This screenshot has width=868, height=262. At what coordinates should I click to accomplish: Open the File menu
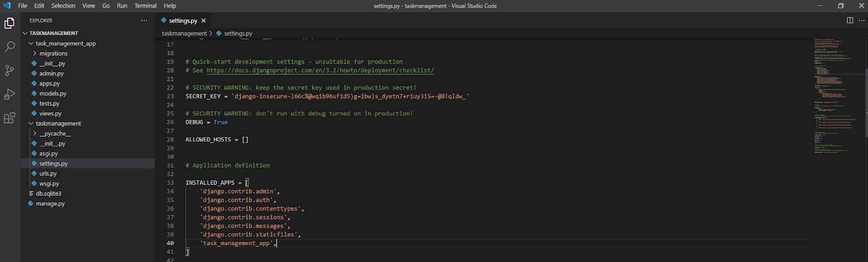click(22, 5)
